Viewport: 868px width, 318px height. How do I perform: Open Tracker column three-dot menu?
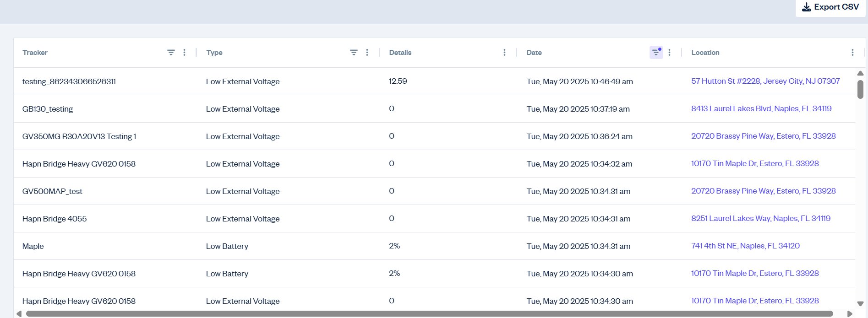tap(184, 53)
